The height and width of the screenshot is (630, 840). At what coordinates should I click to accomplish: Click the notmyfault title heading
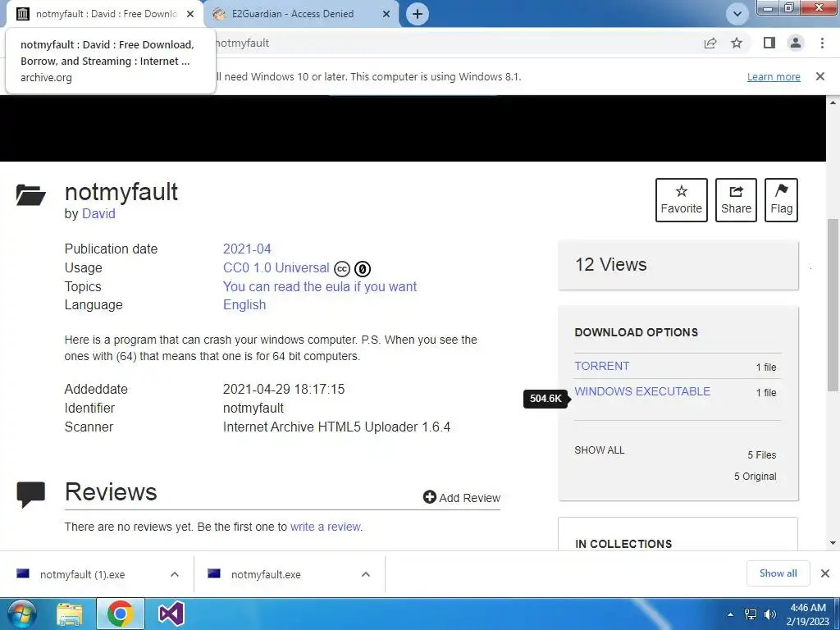click(x=121, y=192)
